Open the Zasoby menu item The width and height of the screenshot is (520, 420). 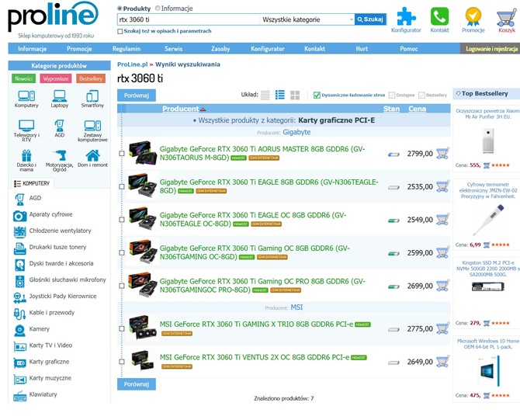click(x=220, y=49)
